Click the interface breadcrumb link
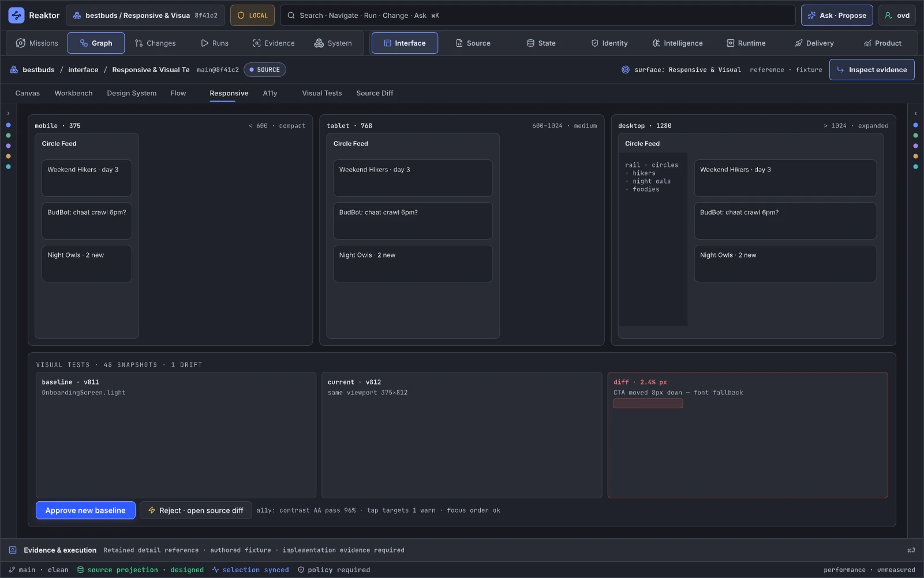The image size is (924, 578). coord(83,70)
